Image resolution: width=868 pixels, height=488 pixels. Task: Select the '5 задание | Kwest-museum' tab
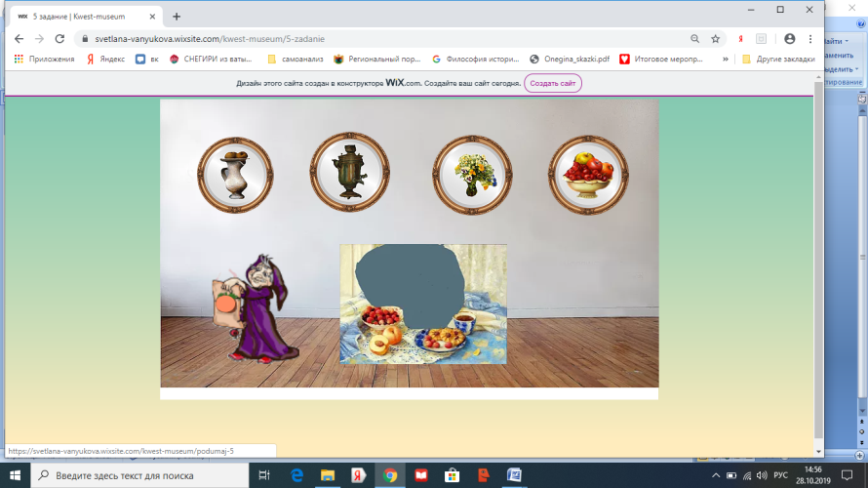[x=86, y=17]
